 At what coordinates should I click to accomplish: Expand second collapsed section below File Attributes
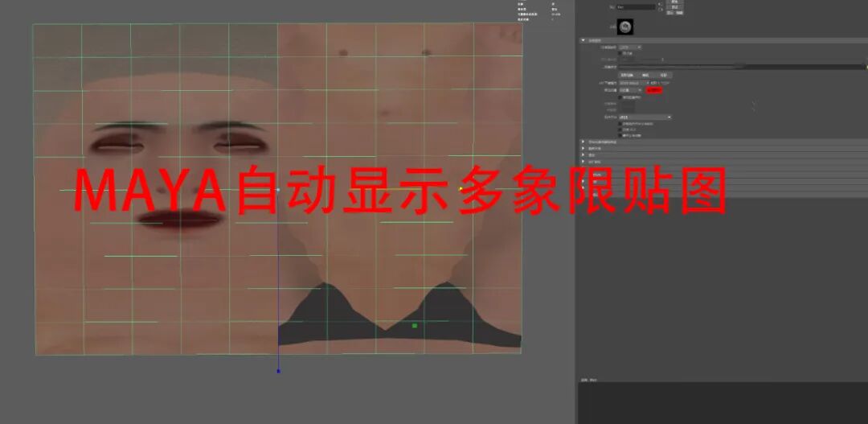(x=583, y=149)
